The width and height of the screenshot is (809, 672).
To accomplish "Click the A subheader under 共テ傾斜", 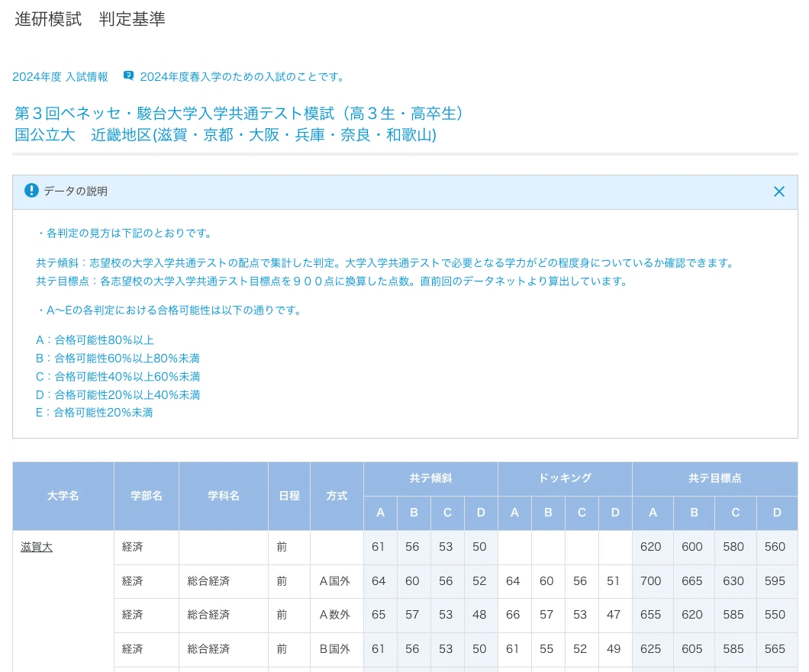I will [x=381, y=513].
